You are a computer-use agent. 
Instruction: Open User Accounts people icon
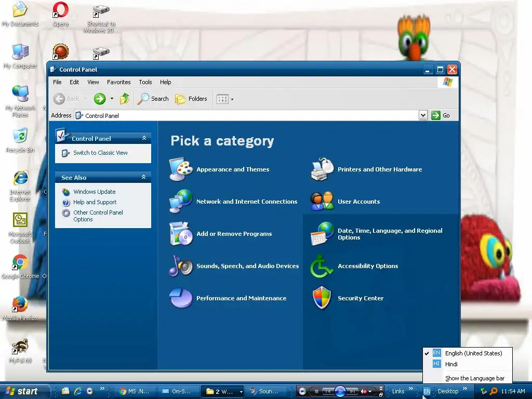coord(322,202)
